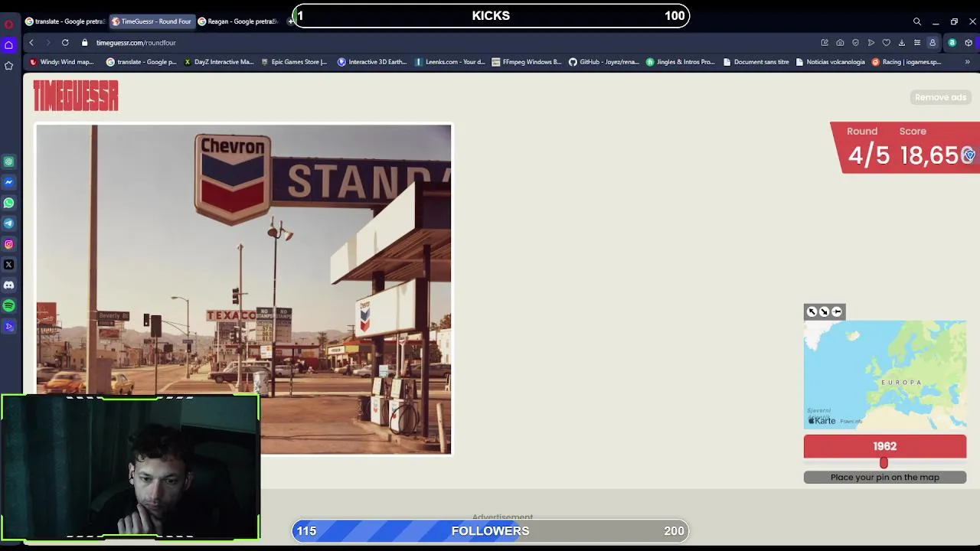Open Interactive 3D Earth bookmark
Viewport: 980px width, 551px height.
click(x=373, y=62)
